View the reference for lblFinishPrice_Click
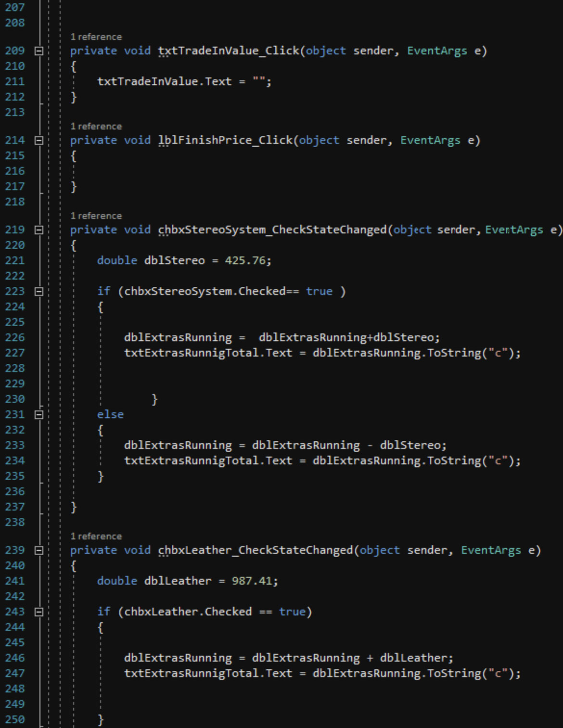563x728 pixels. [x=96, y=126]
